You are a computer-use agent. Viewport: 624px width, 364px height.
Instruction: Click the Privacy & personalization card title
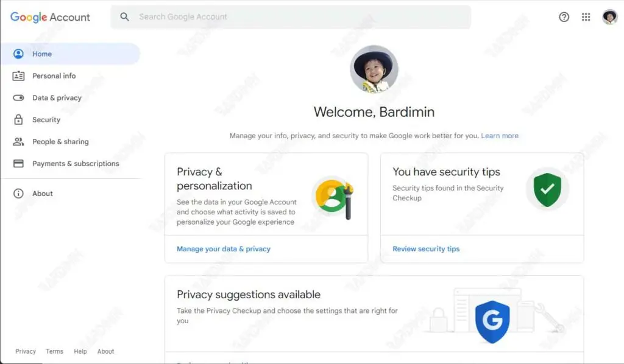coord(214,179)
